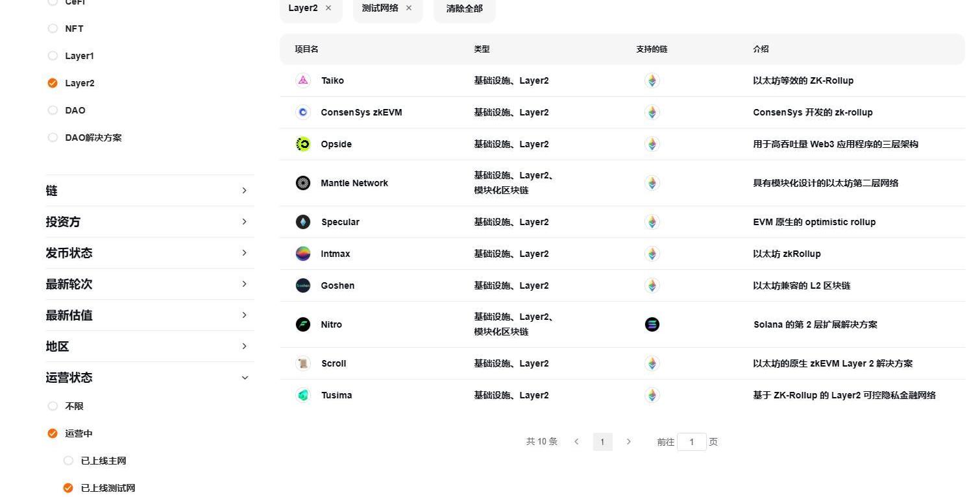This screenshot has width=980, height=497.
Task: Click the 共 10 条 total count text
Action: pyautogui.click(x=541, y=442)
